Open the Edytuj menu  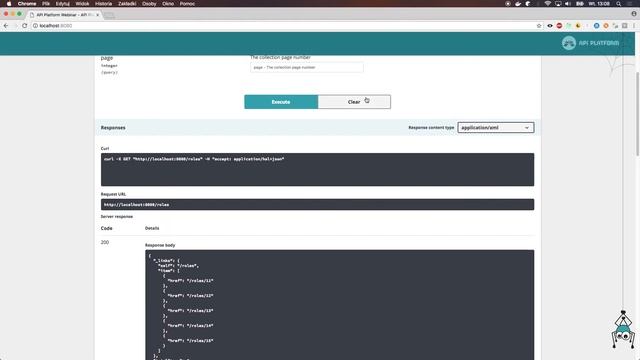[62, 4]
